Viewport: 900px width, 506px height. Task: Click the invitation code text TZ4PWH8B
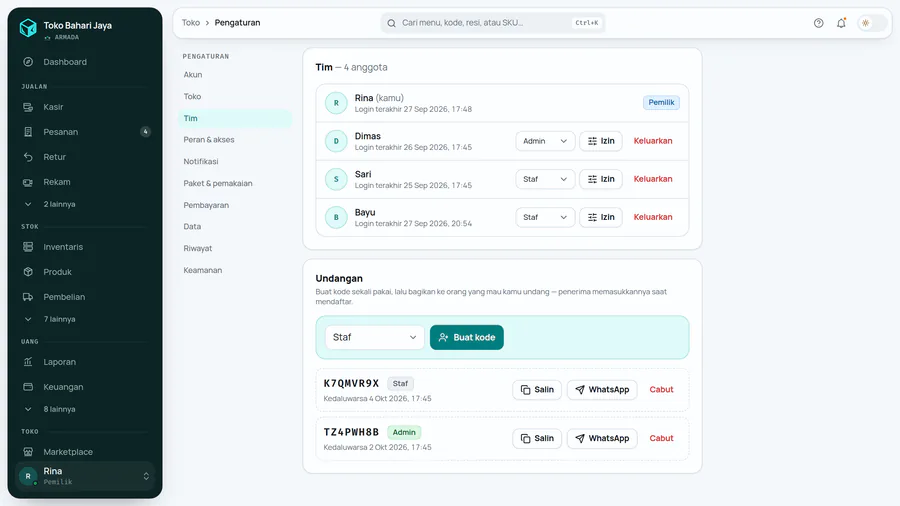(351, 432)
